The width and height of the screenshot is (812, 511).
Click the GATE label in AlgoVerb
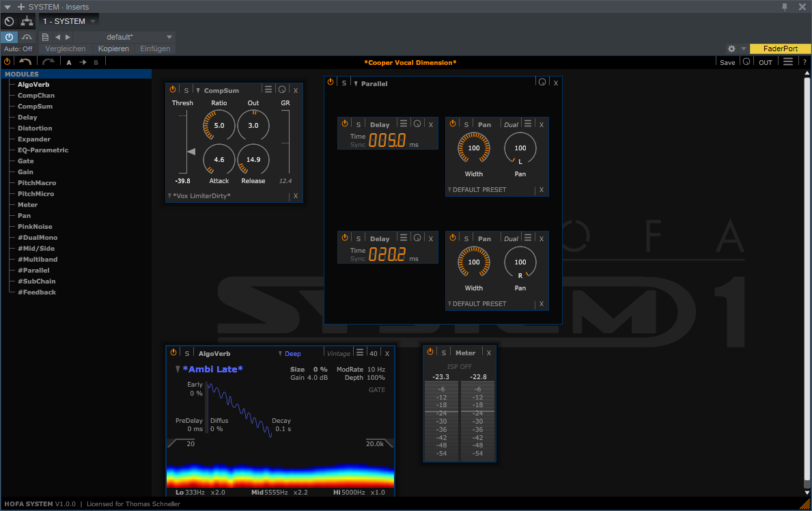[x=376, y=389]
